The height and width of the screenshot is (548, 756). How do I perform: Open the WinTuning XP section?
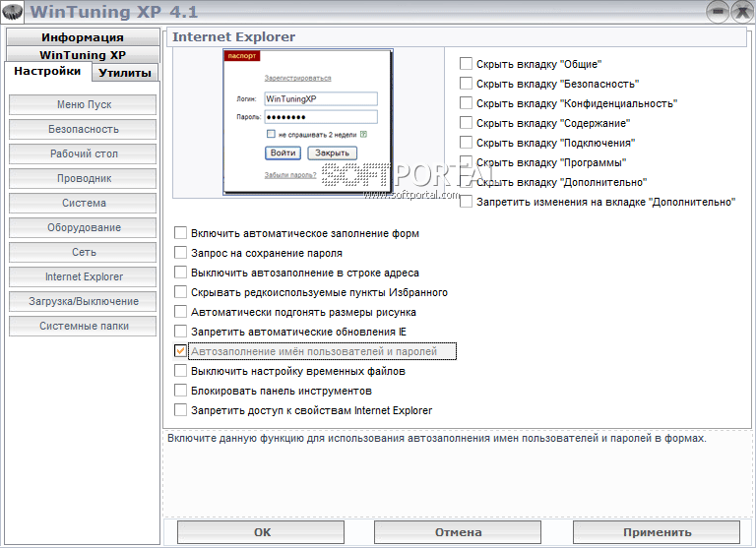coord(83,54)
